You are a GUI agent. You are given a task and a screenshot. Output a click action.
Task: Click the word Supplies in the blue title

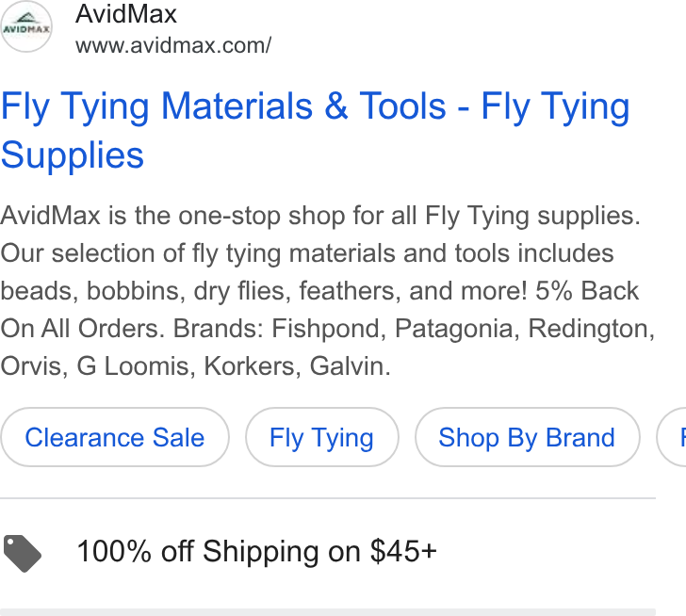73,154
